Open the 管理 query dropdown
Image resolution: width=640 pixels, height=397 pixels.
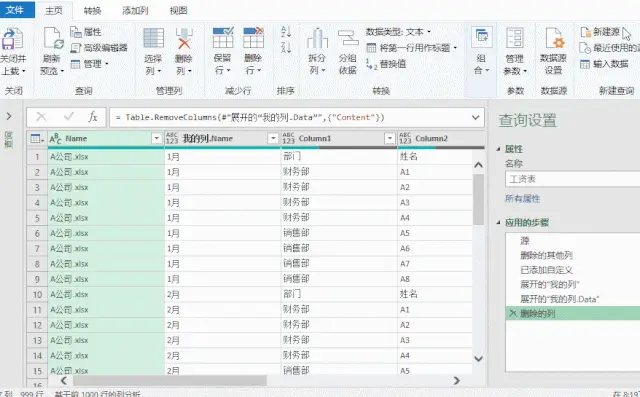[x=90, y=64]
